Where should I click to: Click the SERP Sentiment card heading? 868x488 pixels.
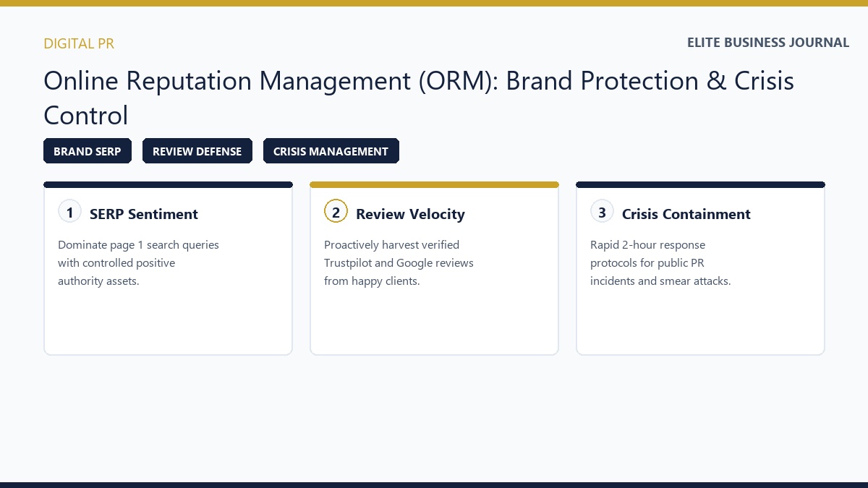144,214
